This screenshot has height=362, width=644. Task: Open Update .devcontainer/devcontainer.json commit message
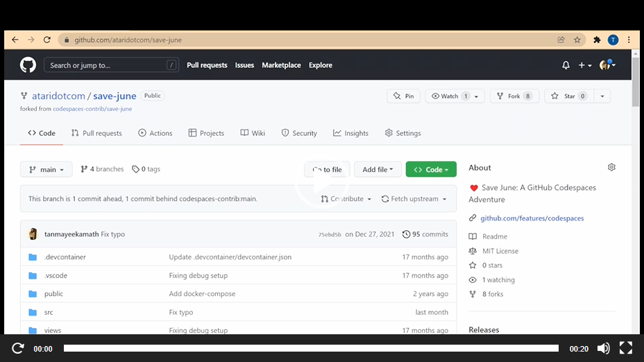(x=230, y=257)
